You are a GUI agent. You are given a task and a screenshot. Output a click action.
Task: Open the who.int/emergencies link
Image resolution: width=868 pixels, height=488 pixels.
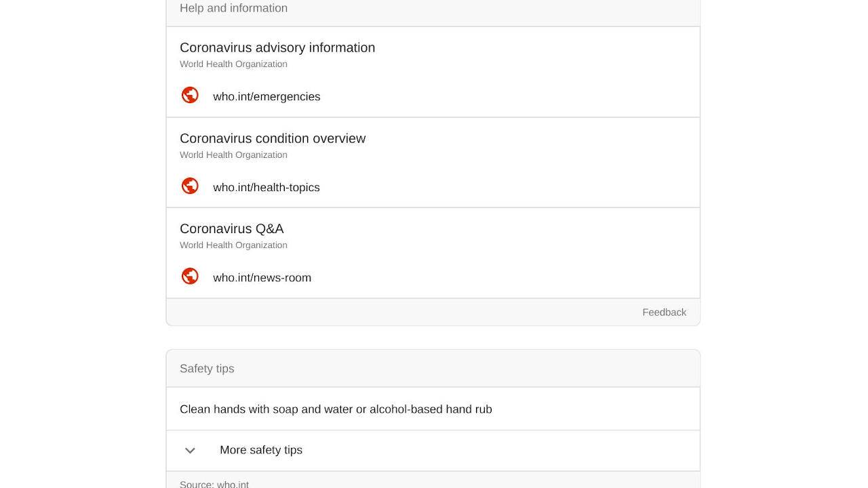click(x=267, y=96)
